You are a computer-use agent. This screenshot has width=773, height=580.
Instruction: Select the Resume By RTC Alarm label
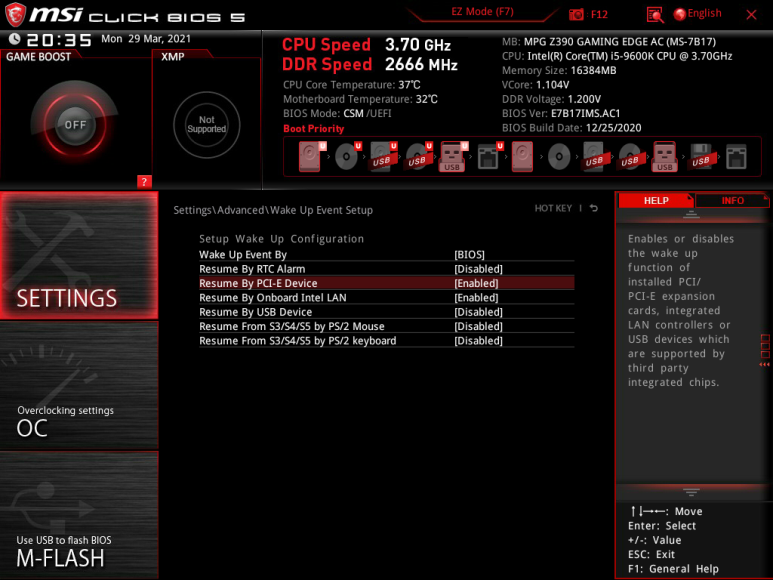252,269
